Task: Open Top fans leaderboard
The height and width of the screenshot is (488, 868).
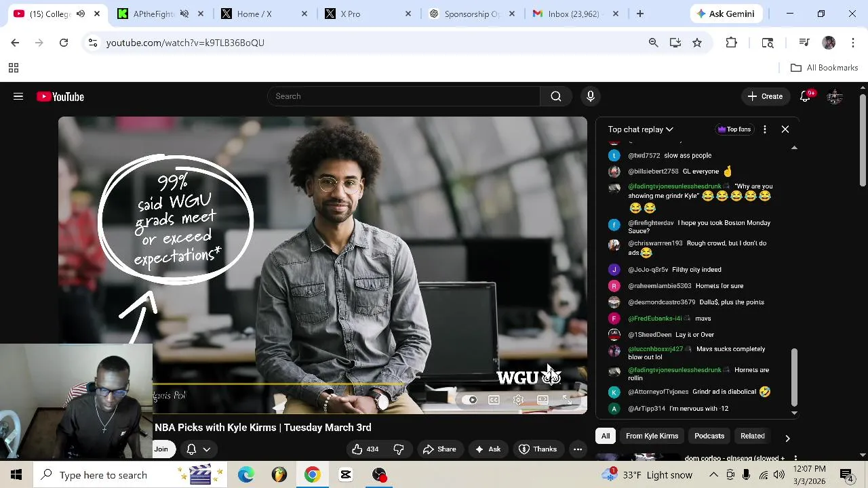Action: [734, 129]
